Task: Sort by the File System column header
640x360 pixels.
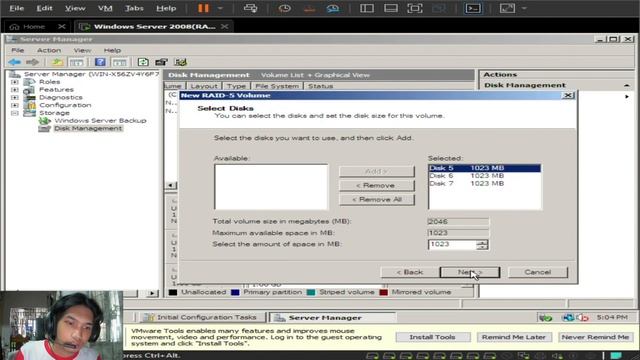Action: [x=277, y=86]
